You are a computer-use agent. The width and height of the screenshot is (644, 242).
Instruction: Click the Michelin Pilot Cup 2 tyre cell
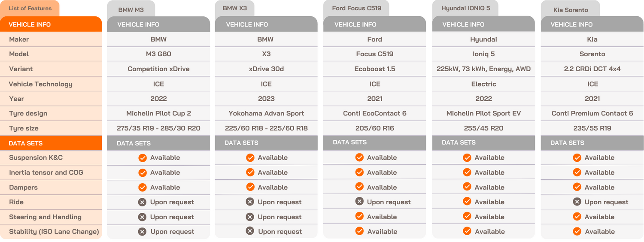pos(158,114)
